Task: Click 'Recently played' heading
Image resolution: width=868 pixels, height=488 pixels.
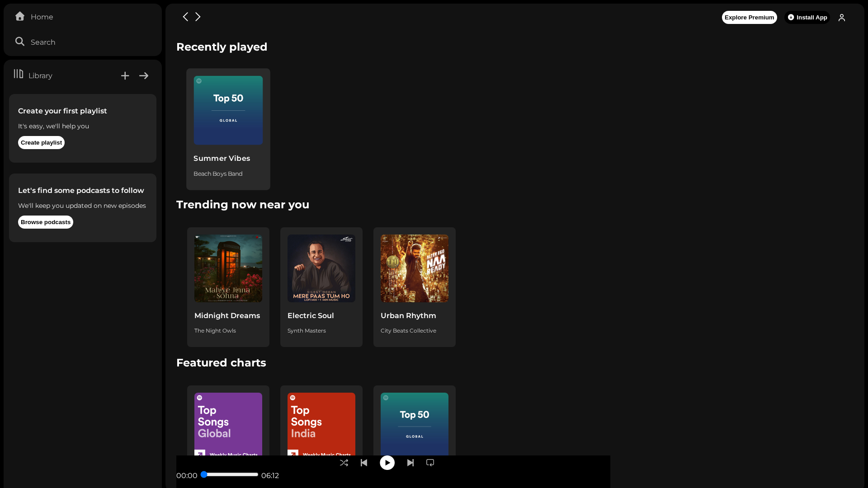Action: (x=222, y=47)
